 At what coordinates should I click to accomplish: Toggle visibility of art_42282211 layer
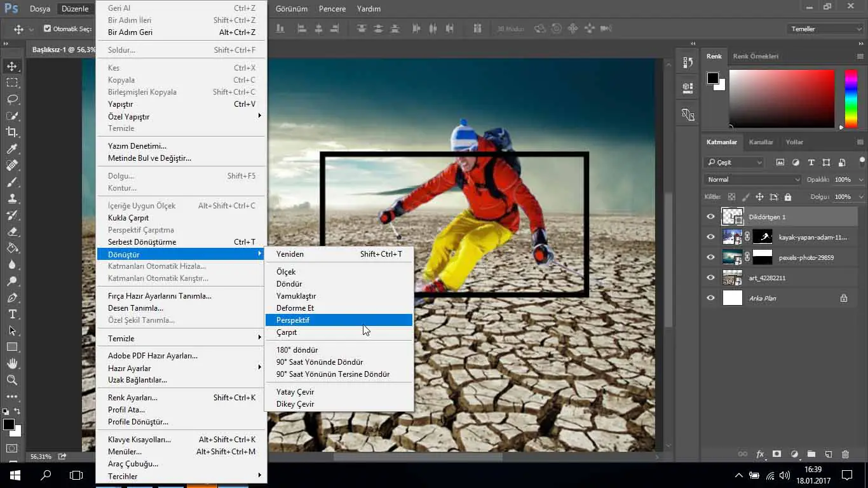[710, 278]
